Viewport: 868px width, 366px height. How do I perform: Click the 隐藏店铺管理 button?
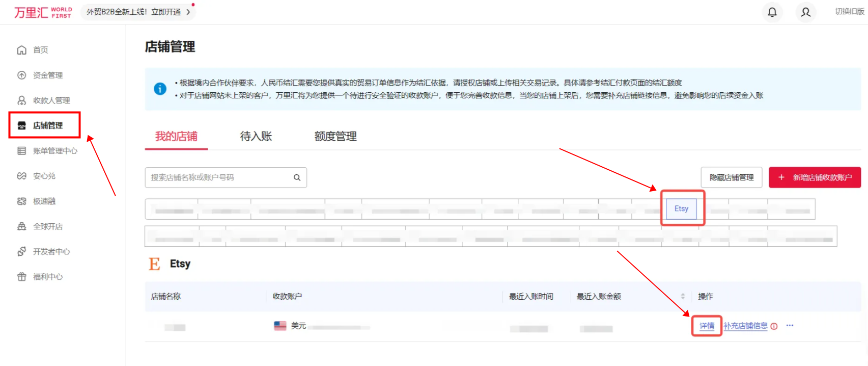pos(731,177)
